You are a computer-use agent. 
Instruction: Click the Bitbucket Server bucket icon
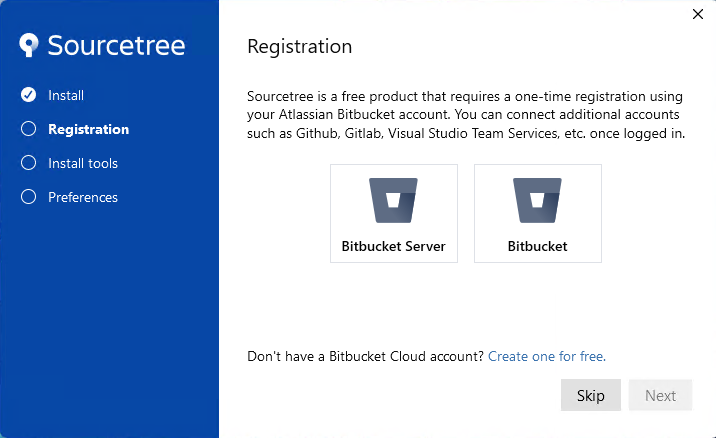point(393,201)
